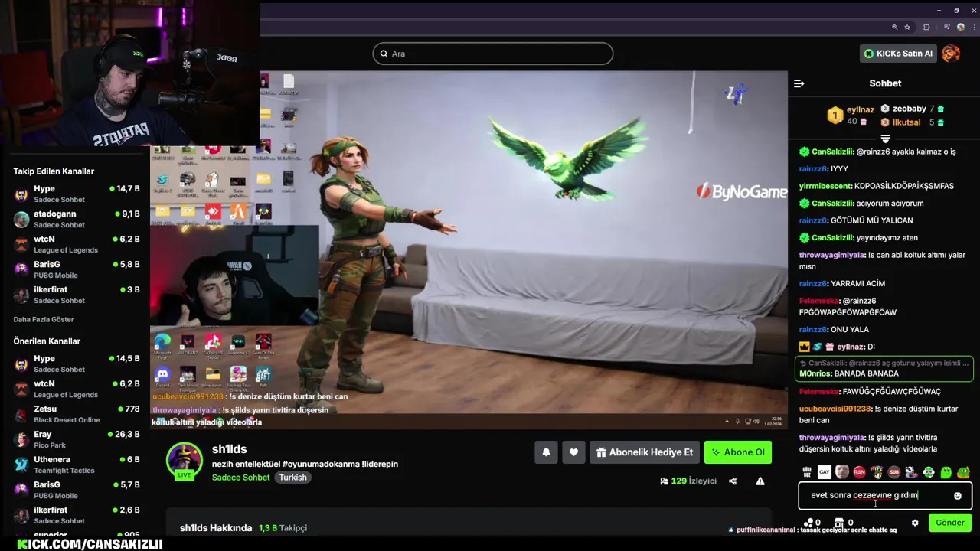980x551 pixels.
Task: Insert the plain green blob emote
Action: [x=946, y=472]
